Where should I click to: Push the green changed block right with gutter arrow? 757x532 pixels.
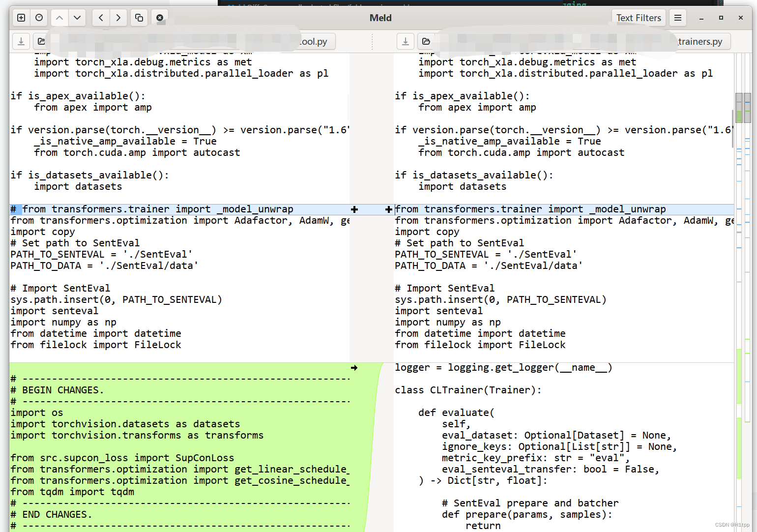pyautogui.click(x=354, y=367)
